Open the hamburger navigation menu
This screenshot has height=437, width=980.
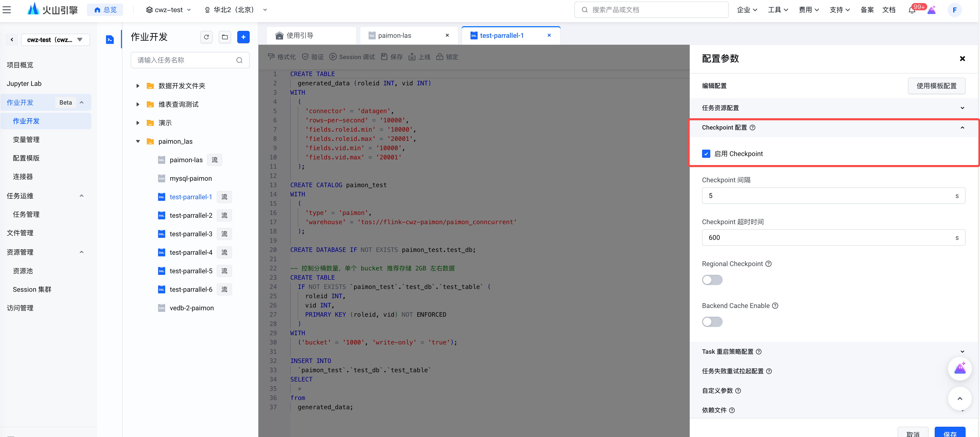pos(7,10)
